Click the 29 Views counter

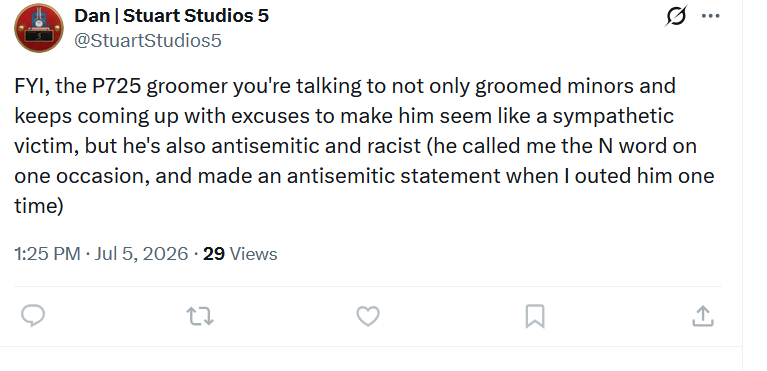pos(240,254)
